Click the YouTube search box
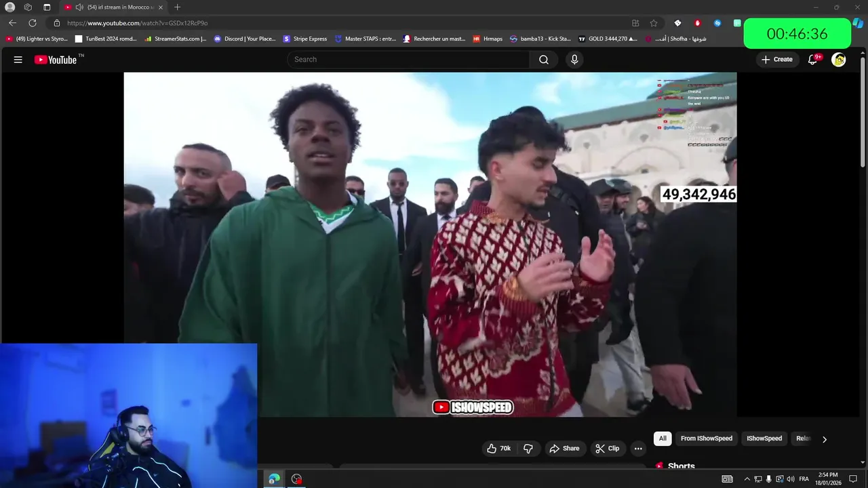Image resolution: width=868 pixels, height=488 pixels. 409,60
